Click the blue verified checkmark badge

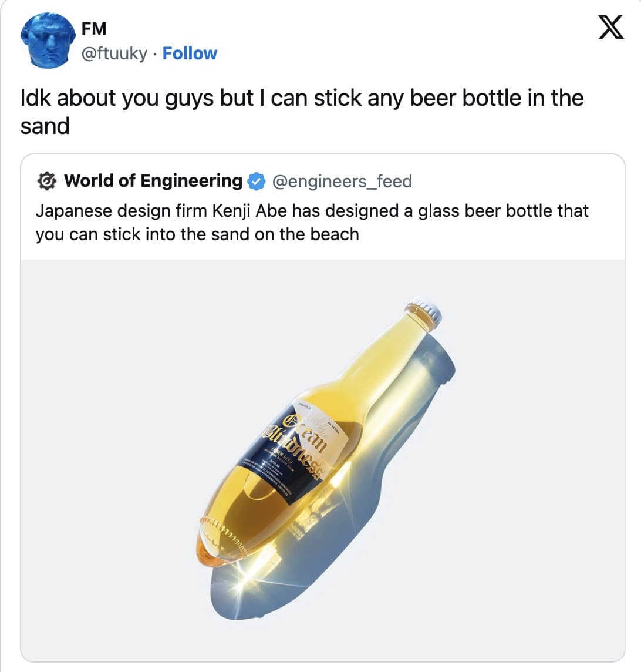pos(255,182)
